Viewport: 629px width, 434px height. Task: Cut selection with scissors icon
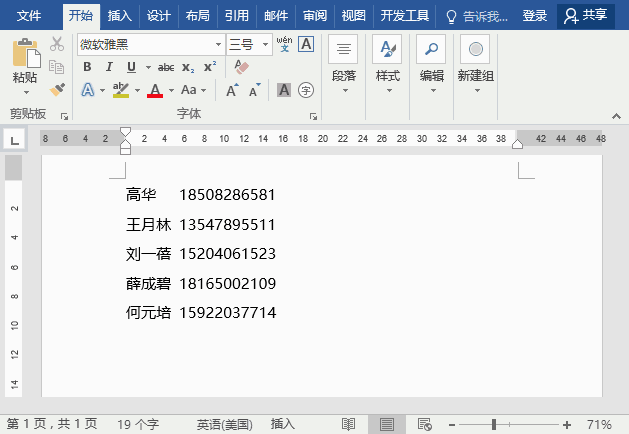57,44
